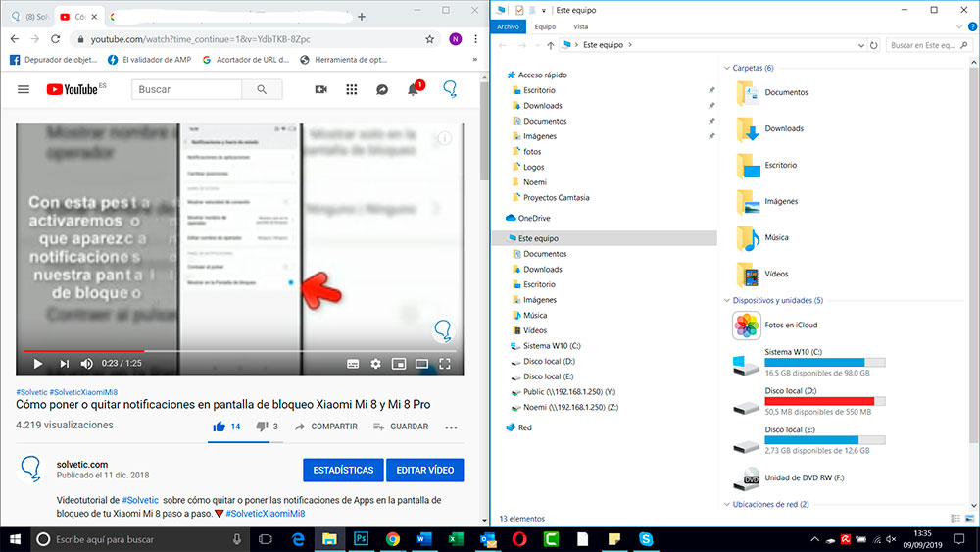This screenshot has height=552, width=980.
Task: Open the Vista ribbon tab
Action: [x=580, y=26]
